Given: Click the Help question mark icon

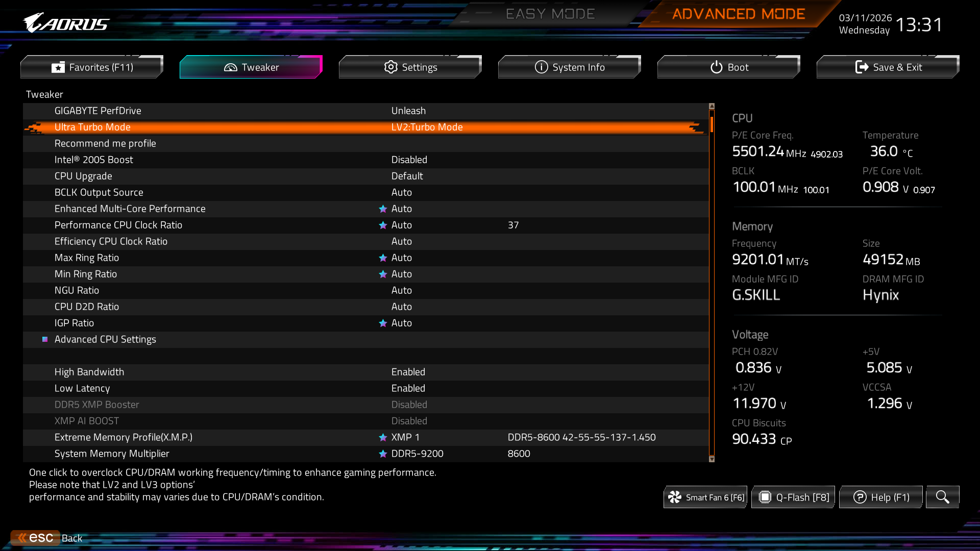Looking at the screenshot, I should tap(860, 497).
